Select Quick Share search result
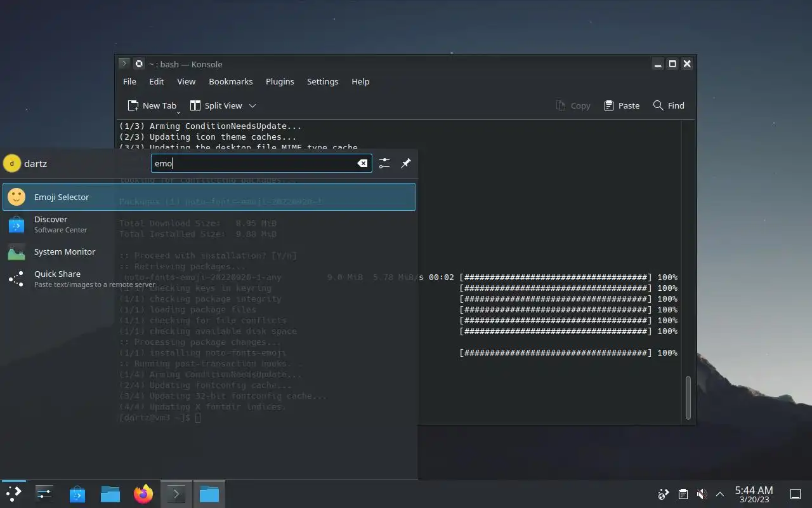The width and height of the screenshot is (812, 508). (x=209, y=279)
